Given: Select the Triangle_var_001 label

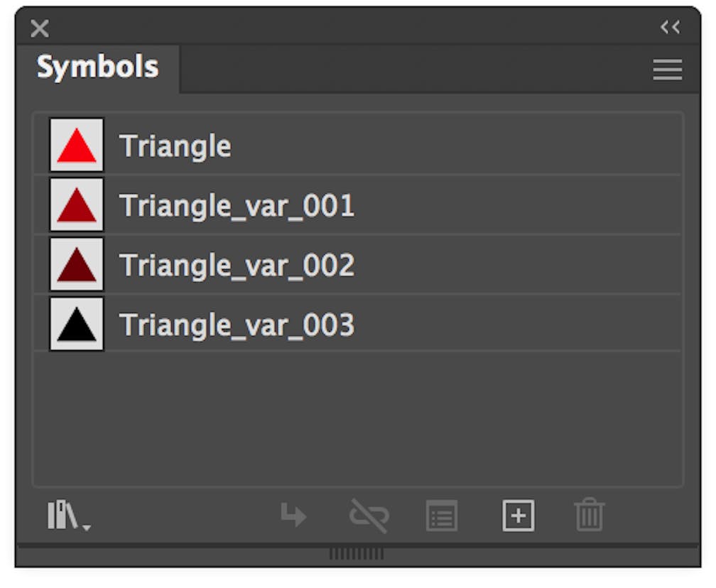Looking at the screenshot, I should [237, 206].
